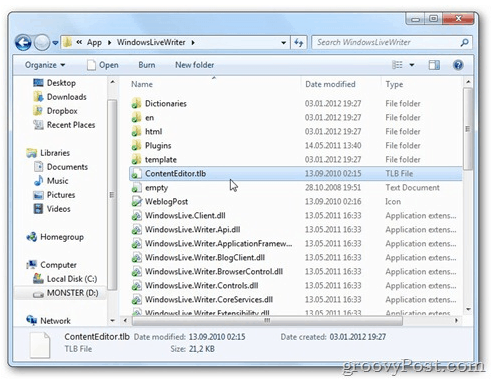Click Open in the toolbar
491x379 pixels.
click(x=103, y=65)
